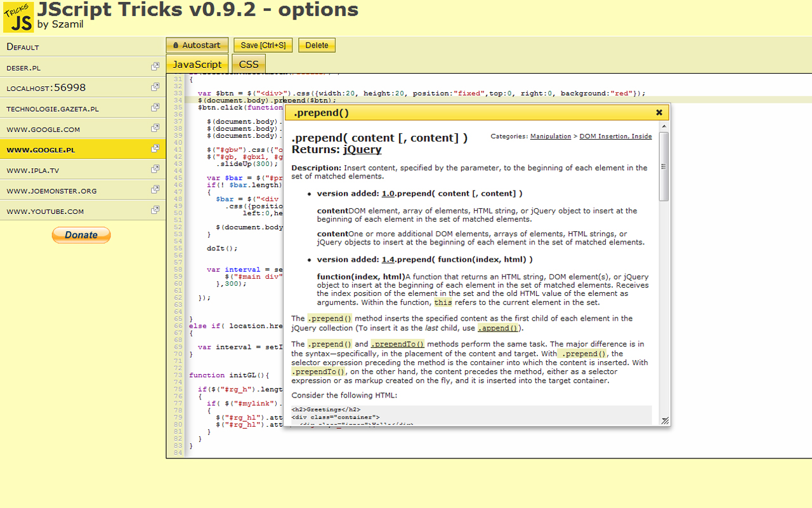The width and height of the screenshot is (812, 508).
Task: Click the 'doIt();' code line
Action: (222, 248)
